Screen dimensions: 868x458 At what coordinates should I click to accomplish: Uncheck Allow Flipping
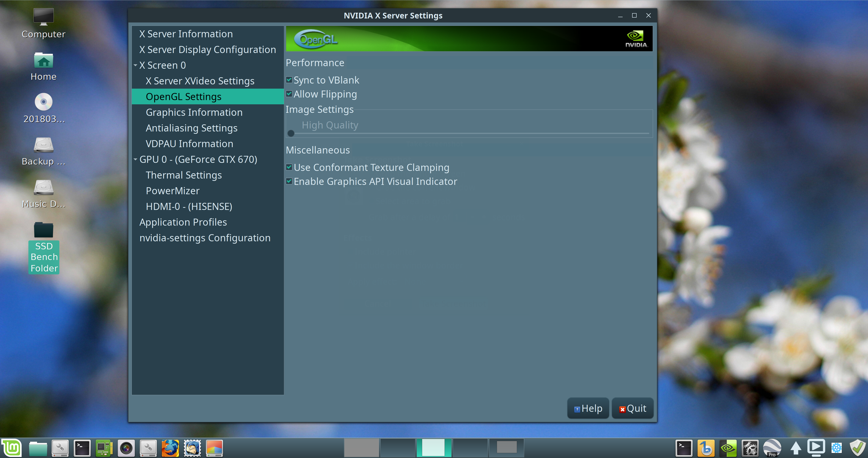(x=289, y=94)
